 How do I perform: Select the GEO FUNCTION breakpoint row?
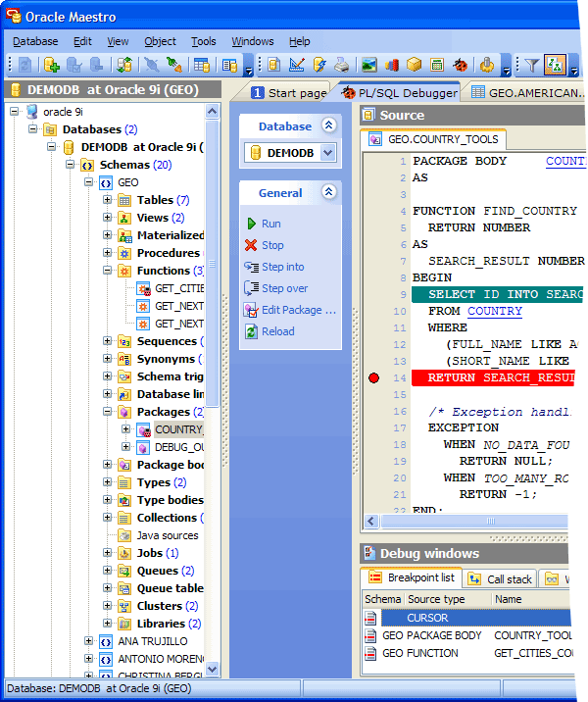[x=467, y=653]
